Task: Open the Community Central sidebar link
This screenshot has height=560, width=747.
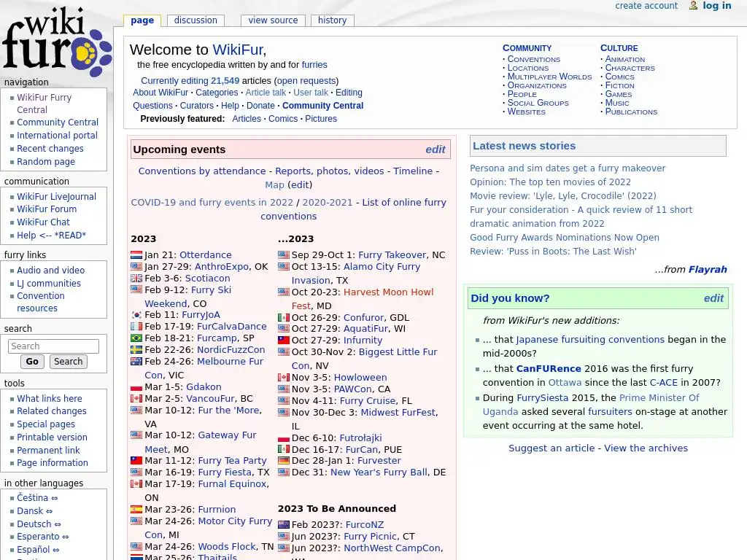Action: [x=58, y=122]
